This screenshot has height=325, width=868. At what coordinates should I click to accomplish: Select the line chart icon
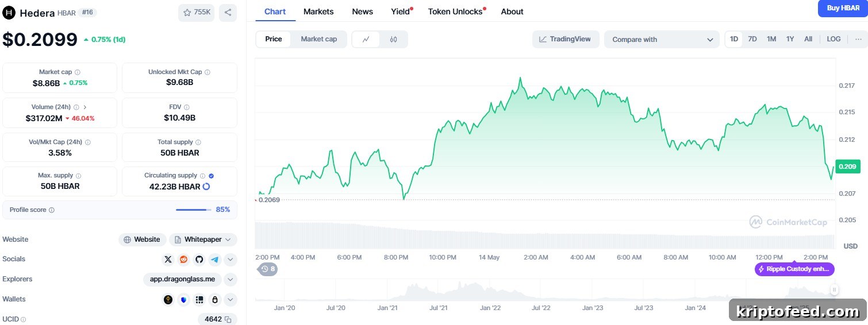point(366,39)
